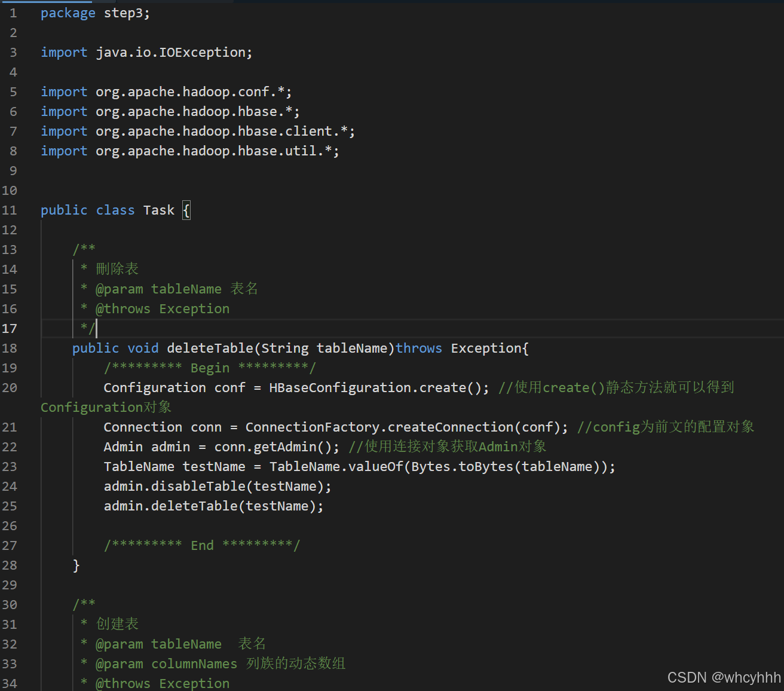This screenshot has width=784, height=691.
Task: Click the "Begin" comment marker on line 19
Action: 210,368
